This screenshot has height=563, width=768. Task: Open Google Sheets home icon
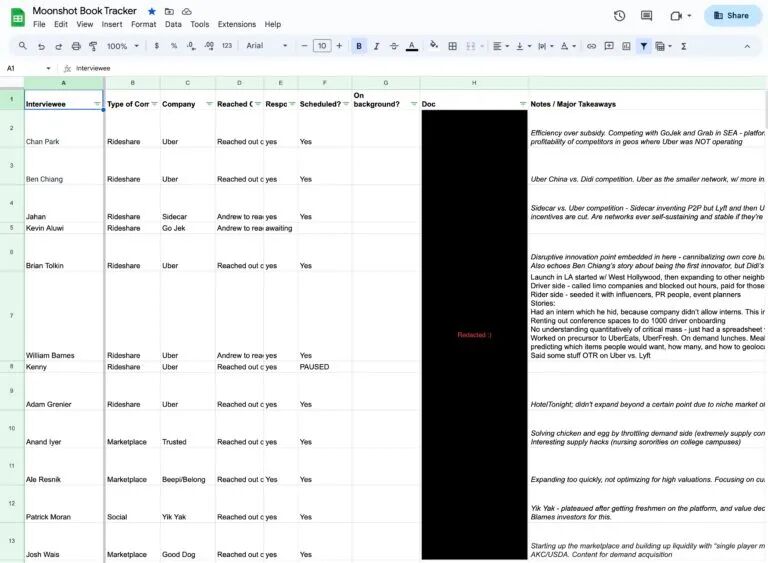[18, 18]
